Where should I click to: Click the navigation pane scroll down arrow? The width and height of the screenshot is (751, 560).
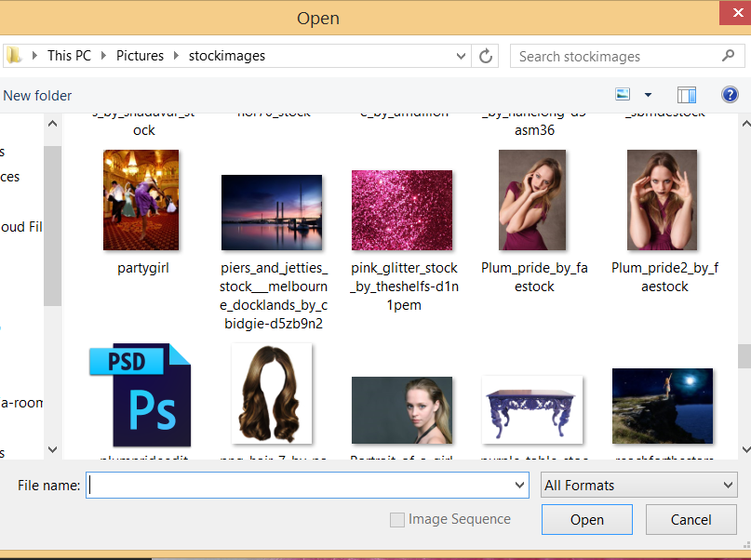click(53, 449)
